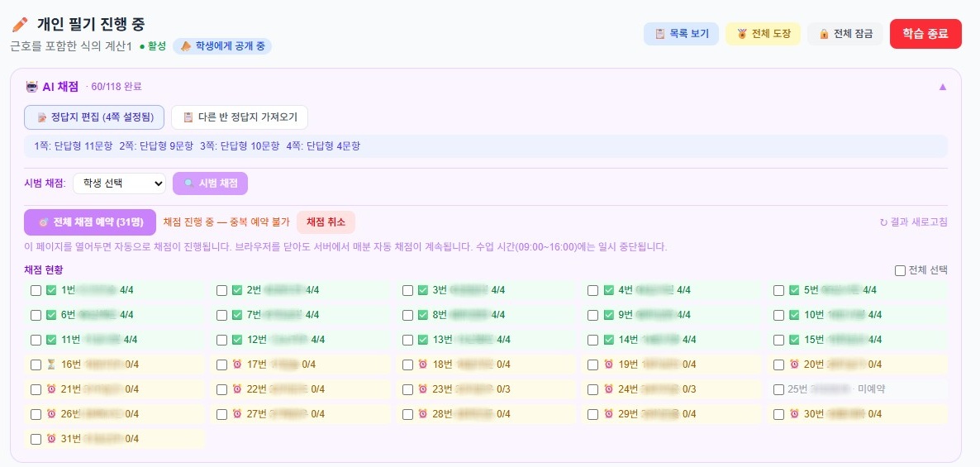This screenshot has width=980, height=467.
Task: Click 다른 반 정답지 가져오기 button
Action: pos(240,117)
